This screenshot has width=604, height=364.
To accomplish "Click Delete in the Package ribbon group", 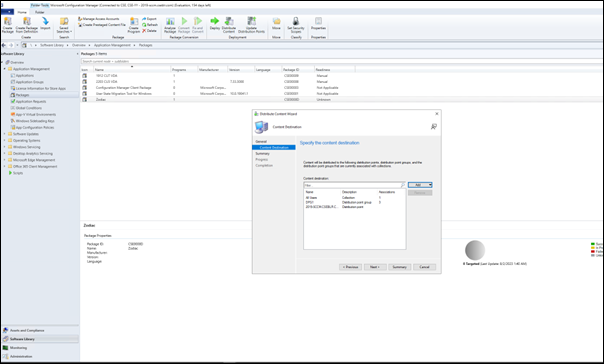I will click(149, 31).
